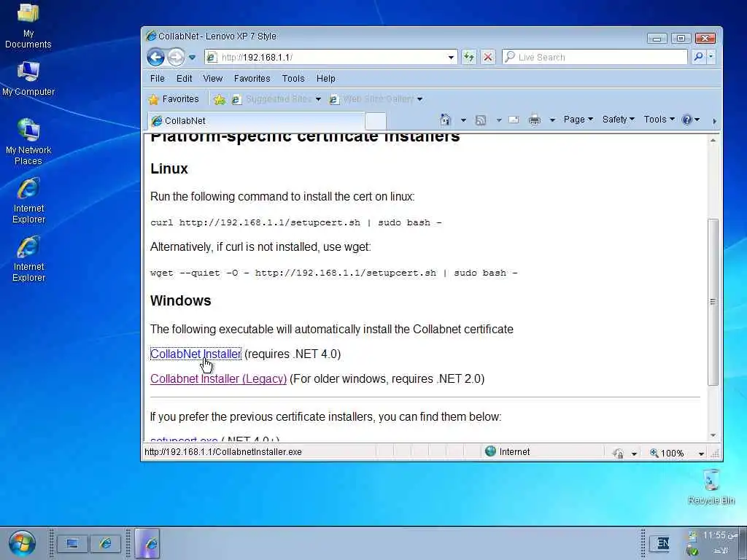Click the blue Help question mark icon

[686, 120]
